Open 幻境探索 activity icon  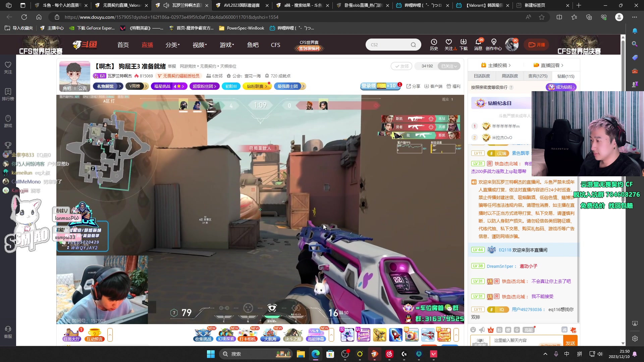(226, 335)
